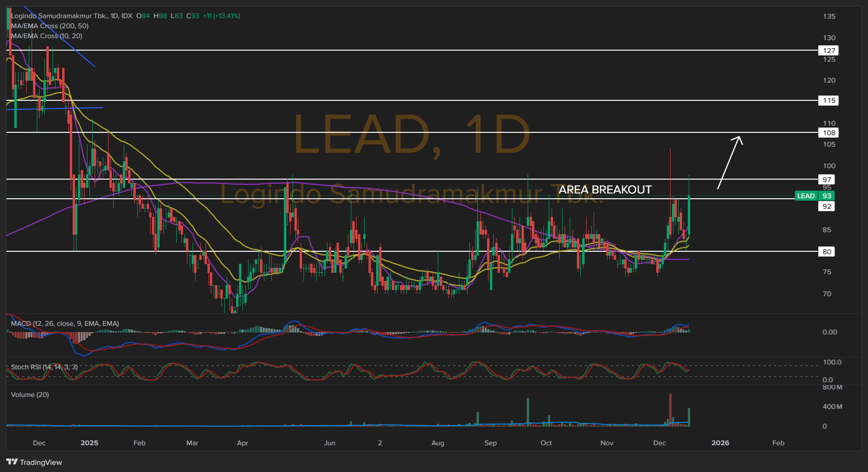The image size is (868, 472).
Task: Click the 80 support price label
Action: pyautogui.click(x=826, y=252)
